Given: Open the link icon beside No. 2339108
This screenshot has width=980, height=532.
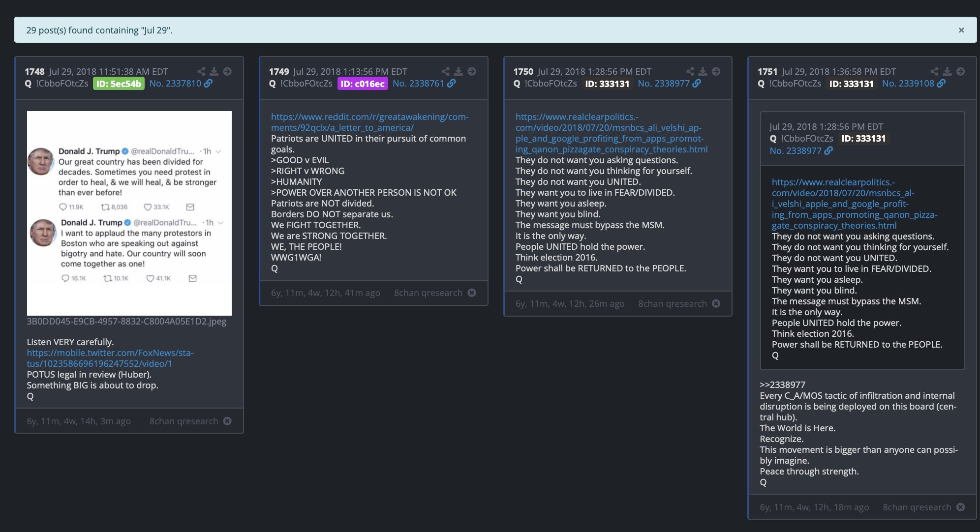Looking at the screenshot, I should click(x=941, y=83).
